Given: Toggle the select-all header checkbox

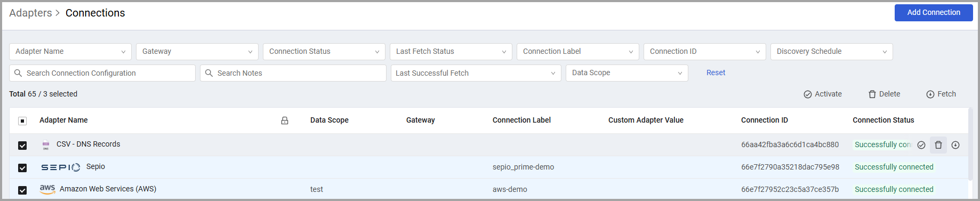Looking at the screenshot, I should pyautogui.click(x=22, y=121).
